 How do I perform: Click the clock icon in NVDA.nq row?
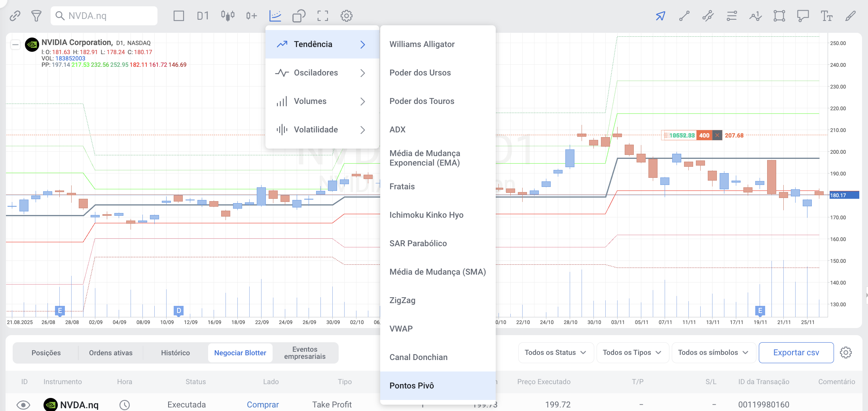click(x=125, y=405)
